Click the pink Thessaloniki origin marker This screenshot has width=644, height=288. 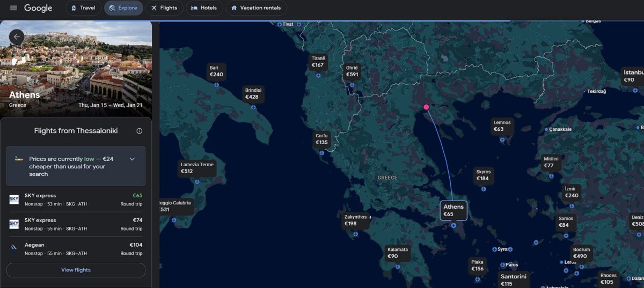pyautogui.click(x=427, y=107)
